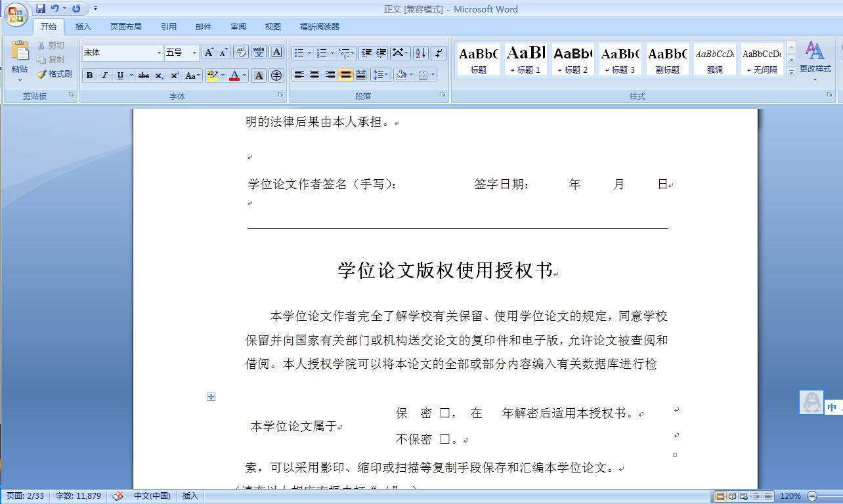Toggle bold formatting
Image resolution: width=843 pixels, height=504 pixels.
point(89,75)
